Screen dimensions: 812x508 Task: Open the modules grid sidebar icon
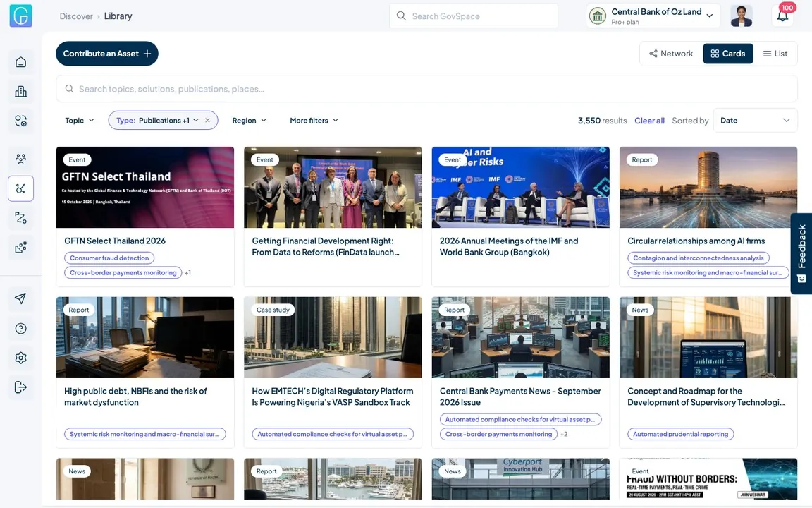pos(20,248)
